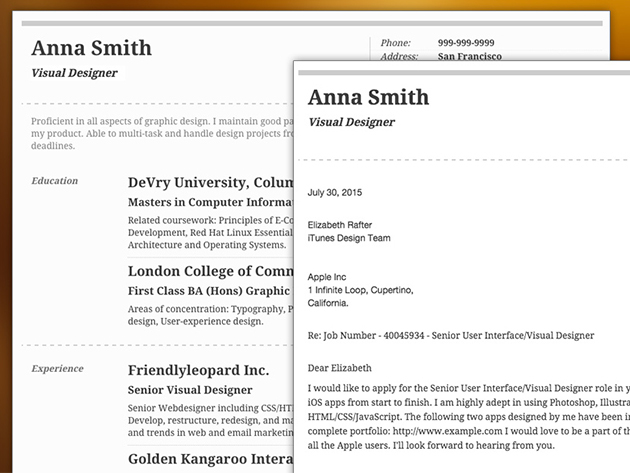Click the 'San Francisco' address value

[x=470, y=56]
